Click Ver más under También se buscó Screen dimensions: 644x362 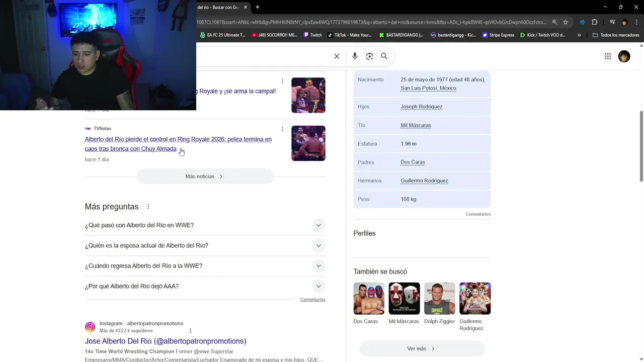tap(421, 348)
